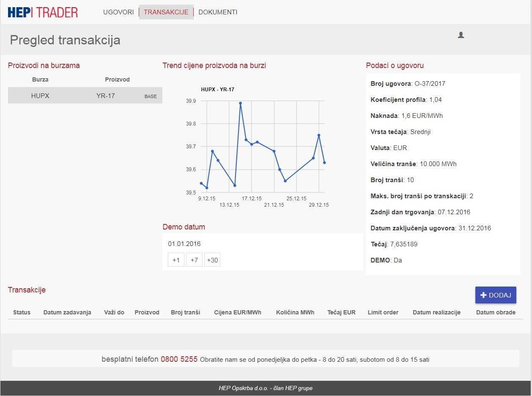532x396 pixels.
Task: Click the HEP Trader logo
Action: click(x=43, y=12)
